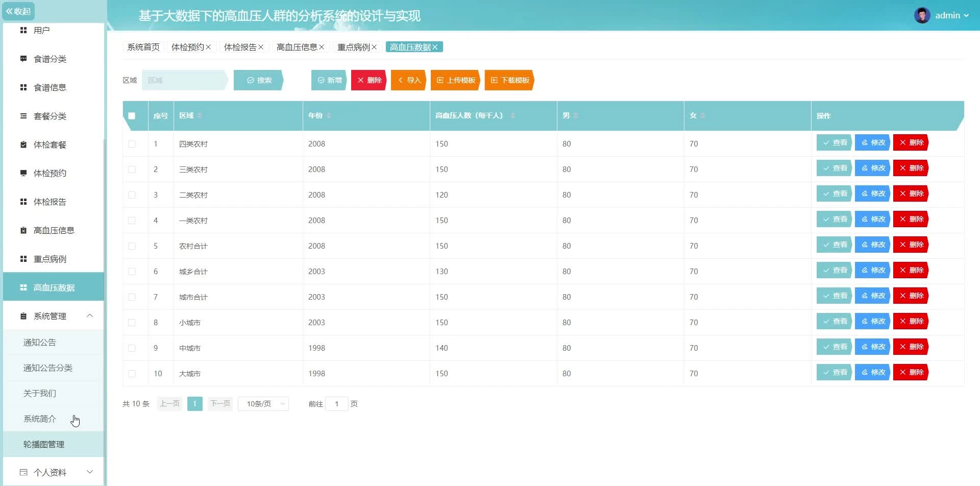
Task: Click the 系统管理 clipboard icon
Action: click(23, 316)
